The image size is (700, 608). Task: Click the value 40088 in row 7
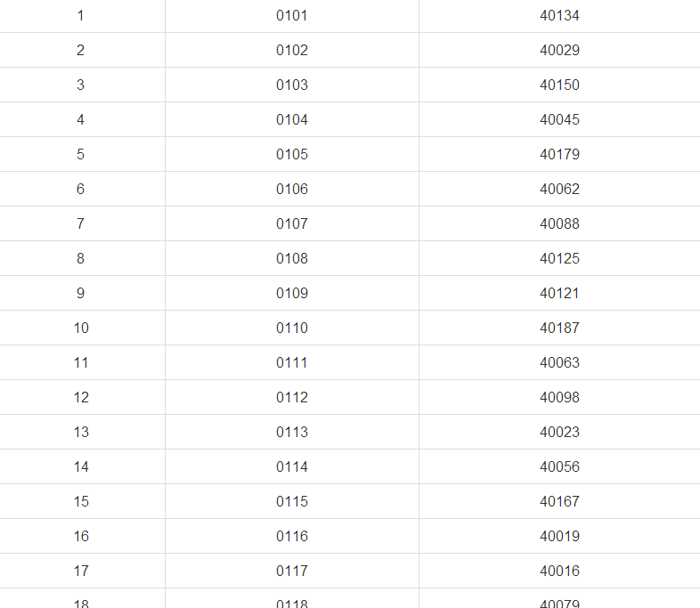(559, 223)
